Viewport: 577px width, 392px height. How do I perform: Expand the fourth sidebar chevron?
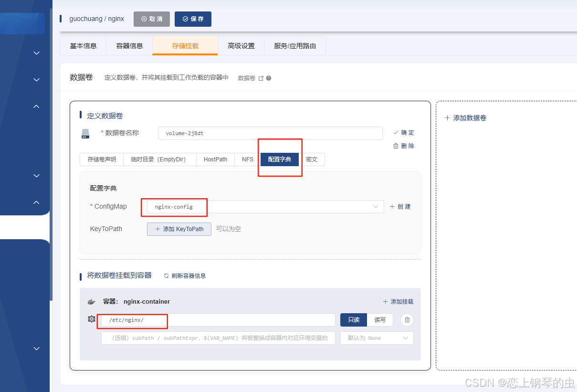37,176
